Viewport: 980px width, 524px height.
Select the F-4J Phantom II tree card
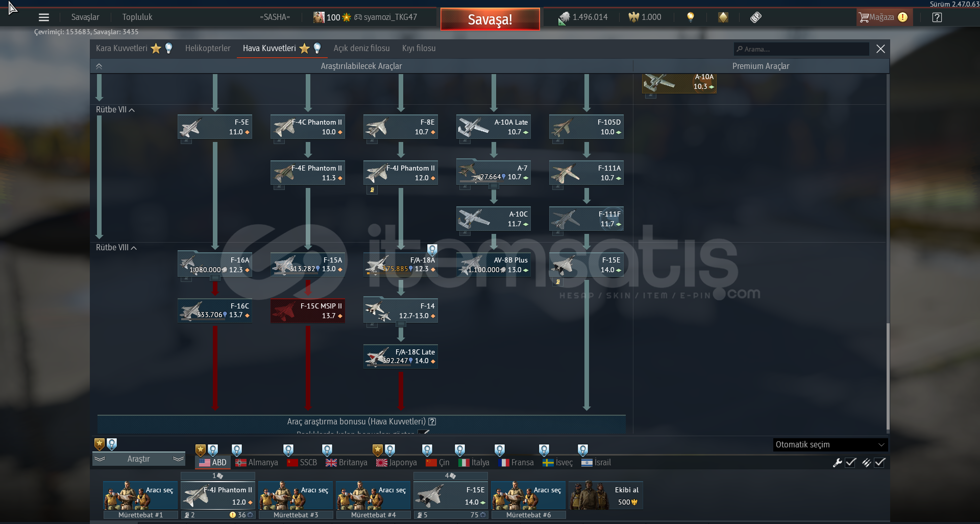click(x=401, y=173)
